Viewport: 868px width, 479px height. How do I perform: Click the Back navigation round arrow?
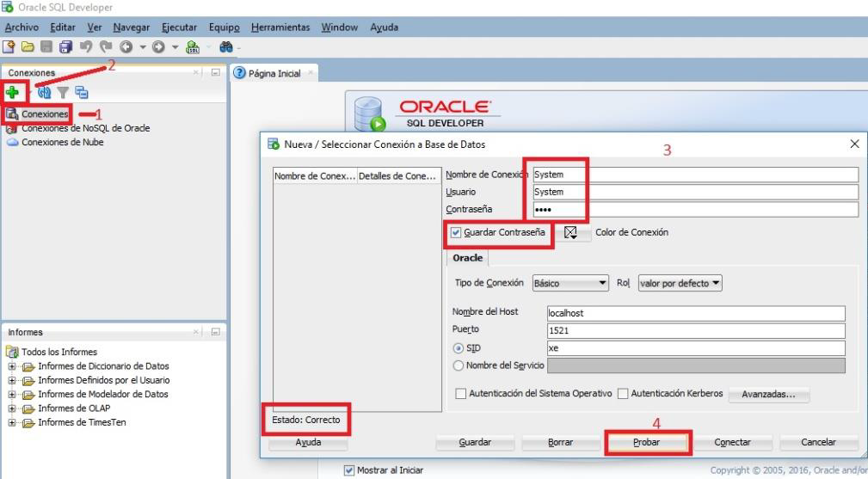pos(126,47)
